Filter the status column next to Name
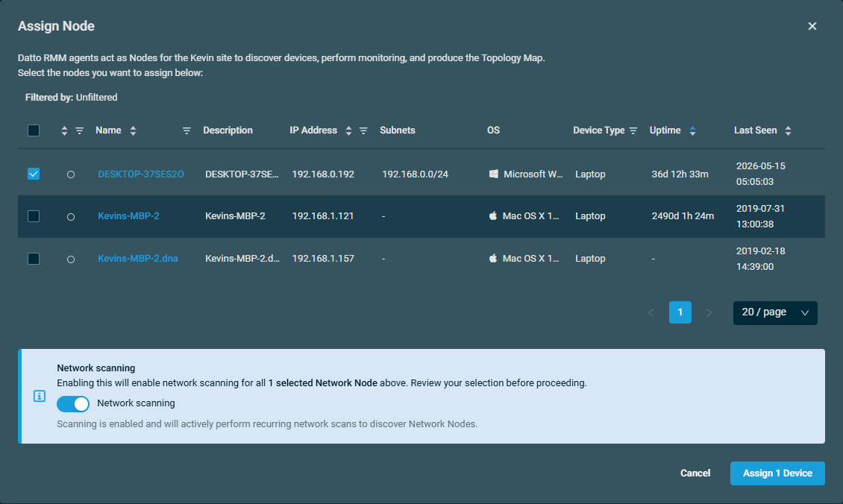Image resolution: width=843 pixels, height=504 pixels. [x=80, y=130]
